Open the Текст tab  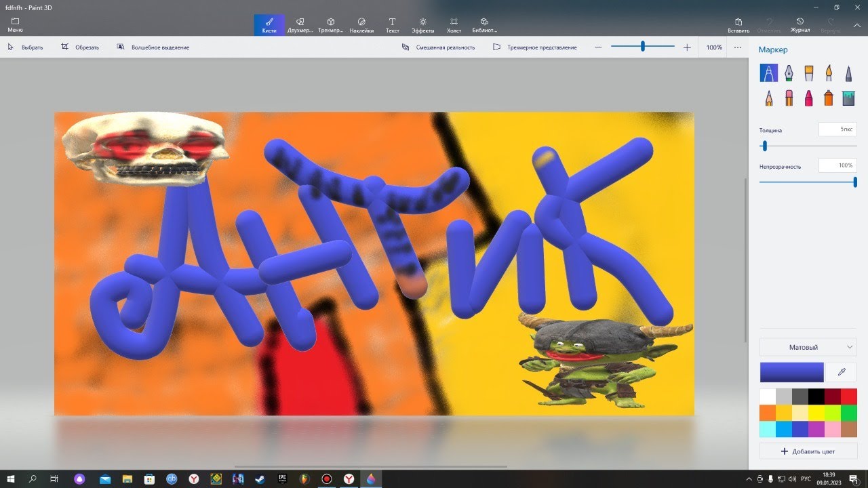pos(392,25)
